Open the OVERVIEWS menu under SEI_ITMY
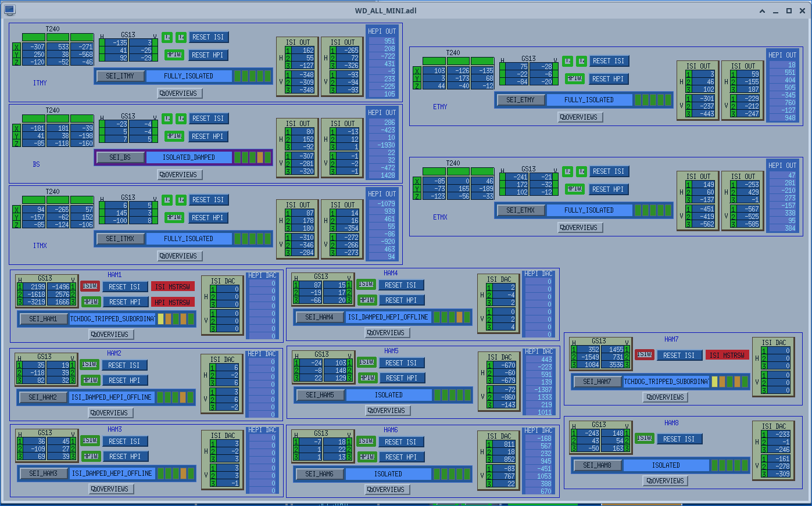The height and width of the screenshot is (506, 812). pos(180,93)
